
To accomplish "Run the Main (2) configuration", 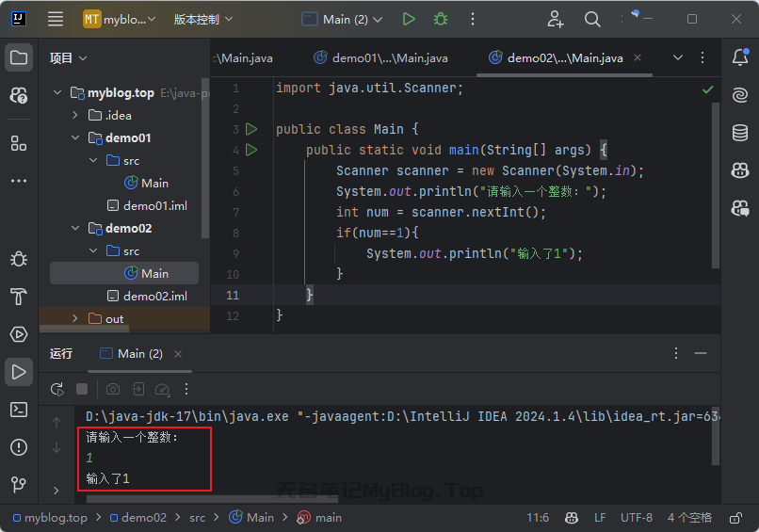I will (409, 20).
